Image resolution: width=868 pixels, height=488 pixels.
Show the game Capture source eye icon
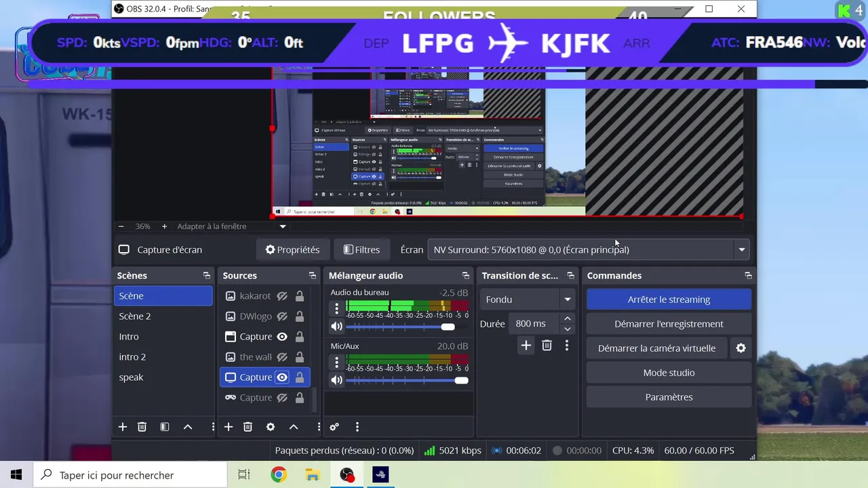click(x=282, y=398)
